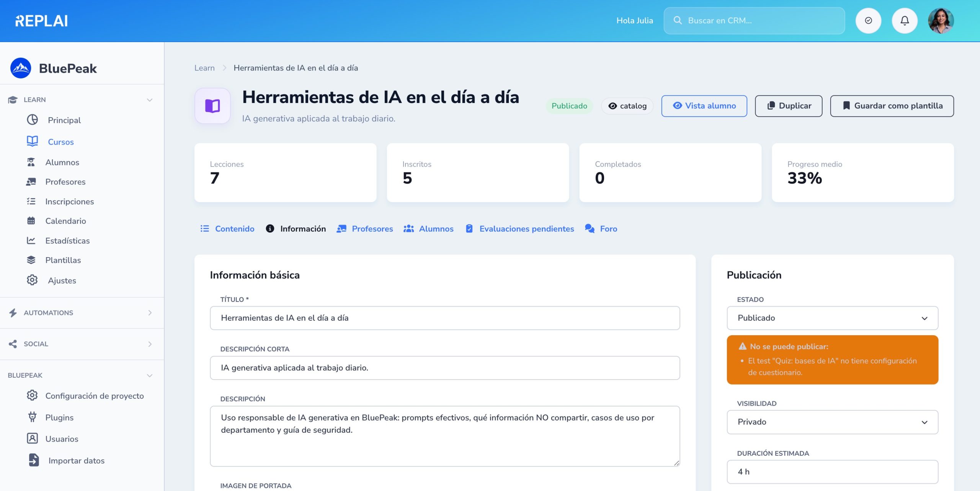This screenshot has height=491, width=980.
Task: Click the Inscritos 5 stat card
Action: click(478, 173)
